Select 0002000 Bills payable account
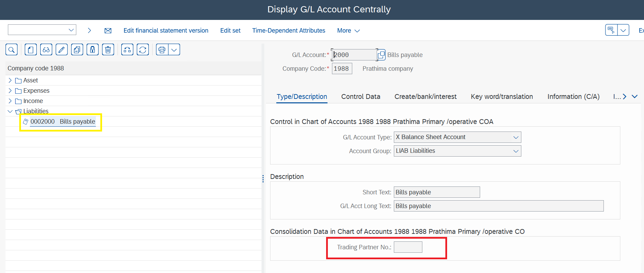 tap(63, 122)
